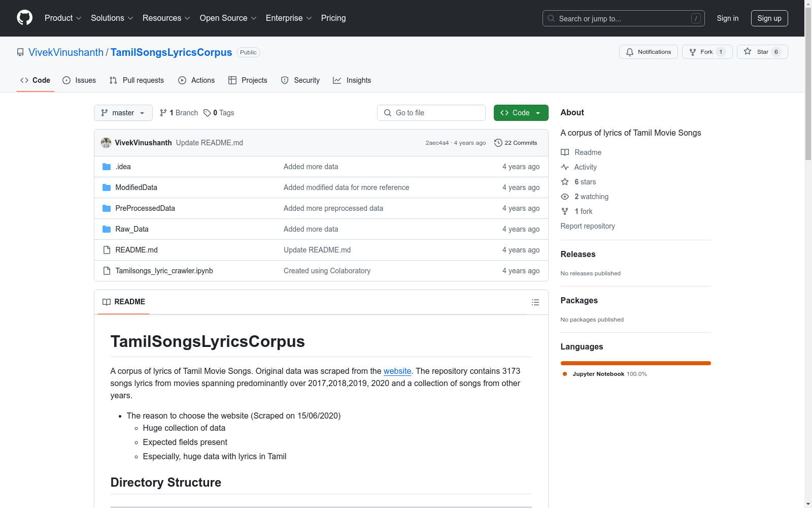812x508 pixels.
Task: Click the Sign in link
Action: [x=728, y=18]
